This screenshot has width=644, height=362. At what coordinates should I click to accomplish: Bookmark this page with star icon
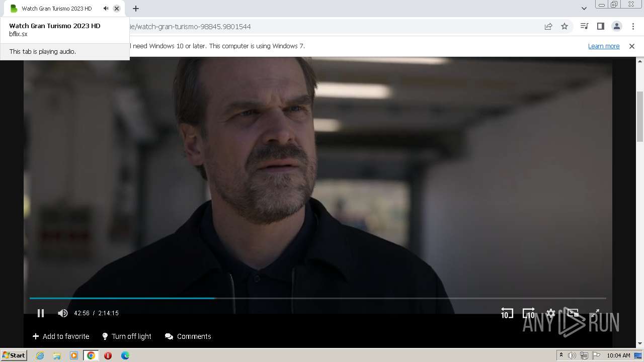(565, 26)
